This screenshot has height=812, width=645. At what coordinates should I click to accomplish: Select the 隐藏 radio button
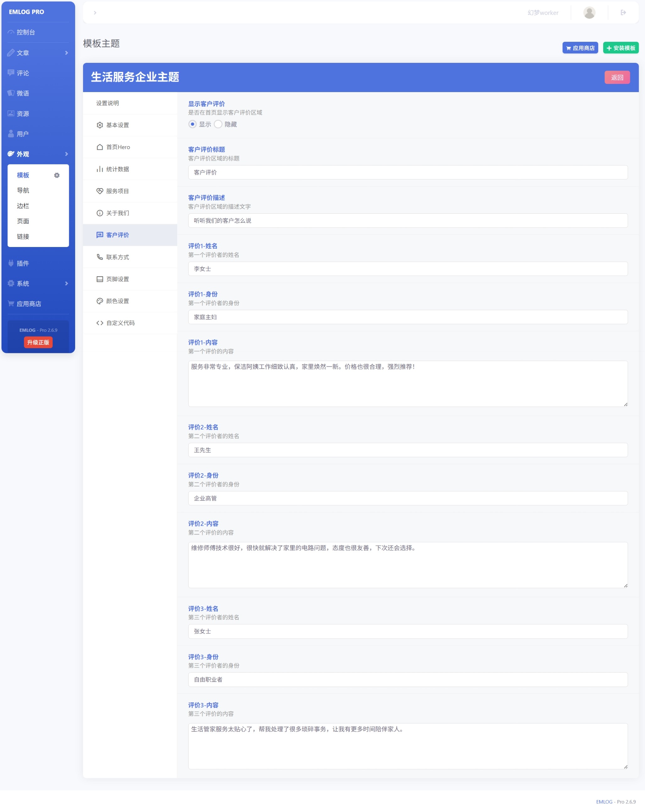[218, 124]
